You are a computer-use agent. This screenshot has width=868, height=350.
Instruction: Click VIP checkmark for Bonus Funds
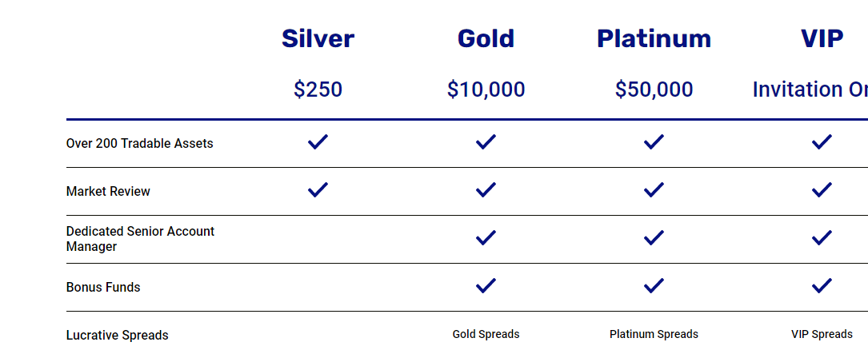pos(822,286)
